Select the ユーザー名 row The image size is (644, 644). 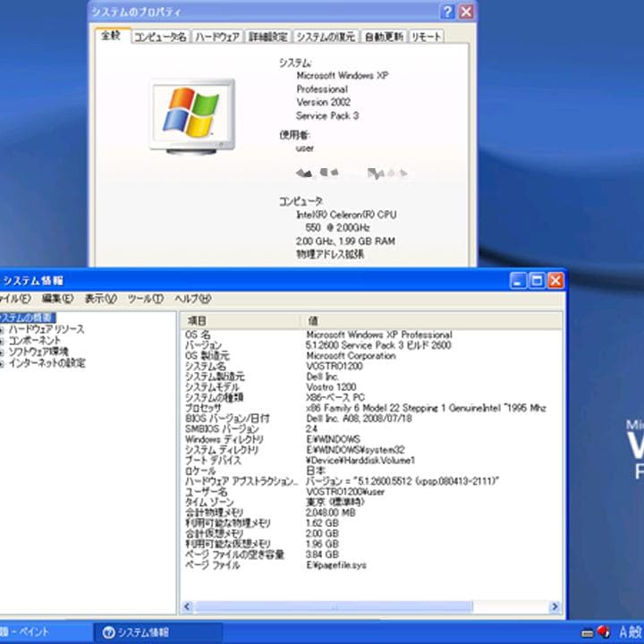tap(371, 492)
